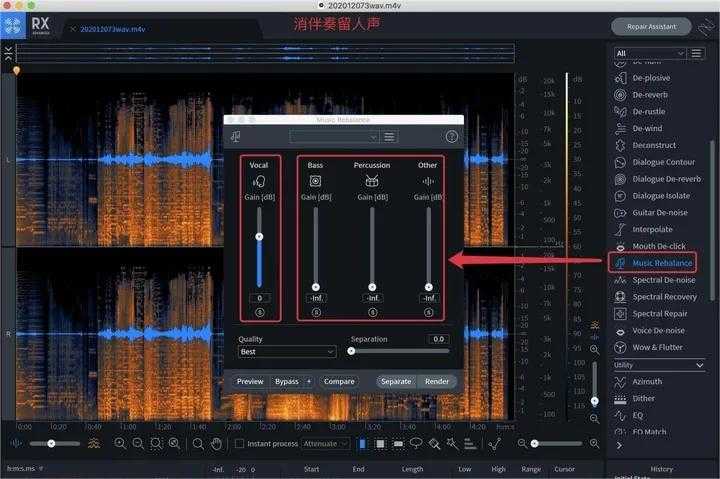Switch to 202012073wav.m4v file tab
This screenshot has height=479, width=720.
tap(112, 29)
